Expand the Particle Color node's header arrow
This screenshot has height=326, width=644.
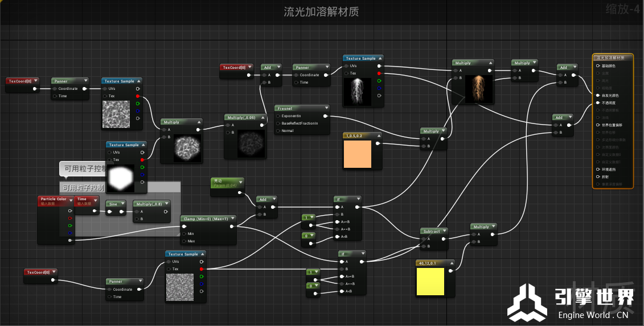[71, 200]
